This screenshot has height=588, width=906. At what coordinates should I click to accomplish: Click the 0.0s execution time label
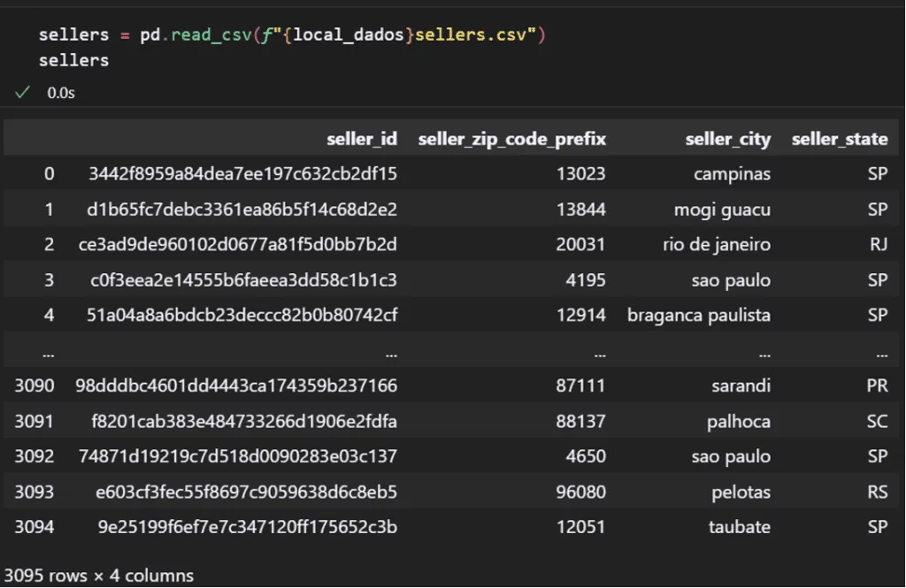click(61, 93)
